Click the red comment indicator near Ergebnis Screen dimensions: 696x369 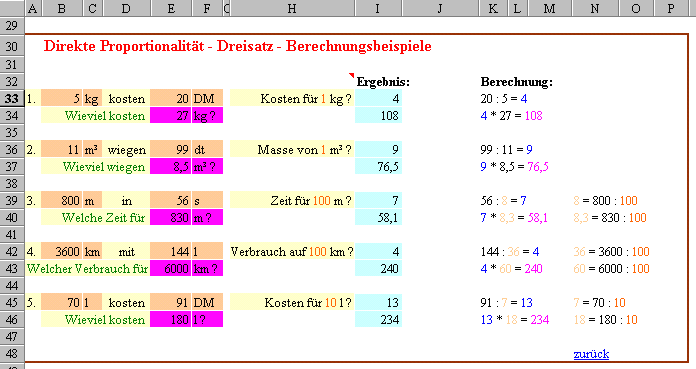[352, 75]
